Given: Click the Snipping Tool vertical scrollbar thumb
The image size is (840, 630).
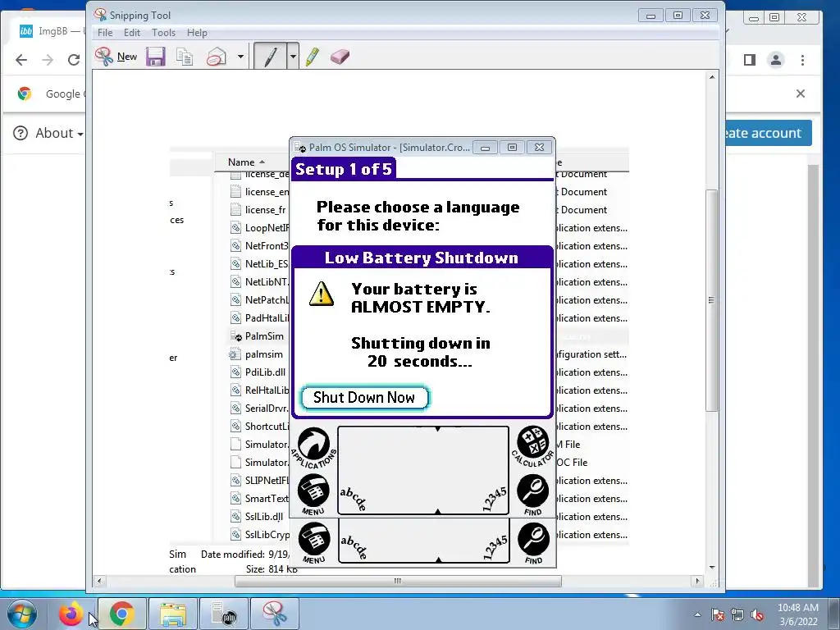Looking at the screenshot, I should coord(711,300).
